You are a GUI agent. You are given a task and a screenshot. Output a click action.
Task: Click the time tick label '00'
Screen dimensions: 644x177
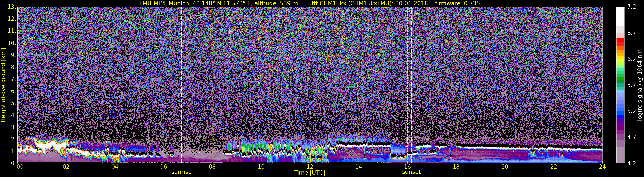coord(20,167)
